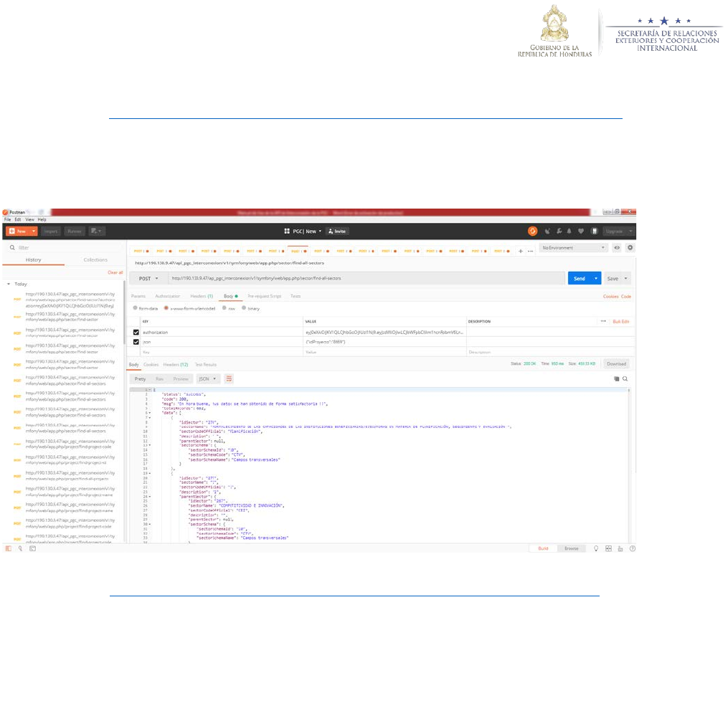Open the wrench settings icon

pos(559,231)
